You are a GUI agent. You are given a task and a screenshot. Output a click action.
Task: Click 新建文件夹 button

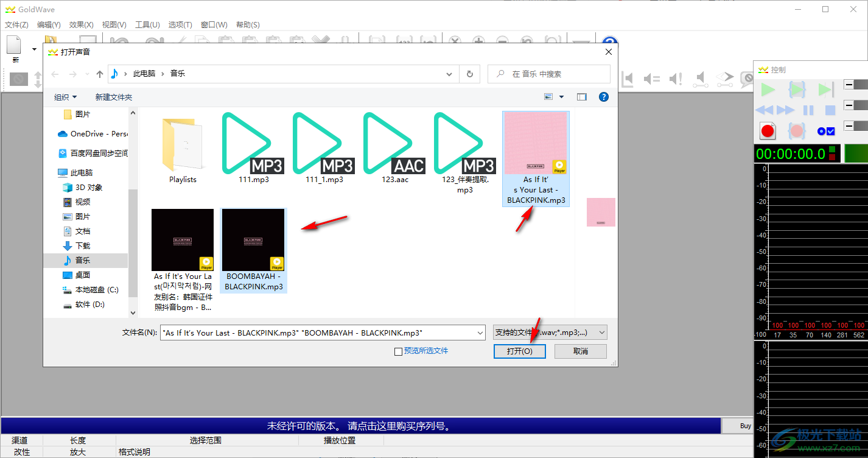pyautogui.click(x=114, y=97)
